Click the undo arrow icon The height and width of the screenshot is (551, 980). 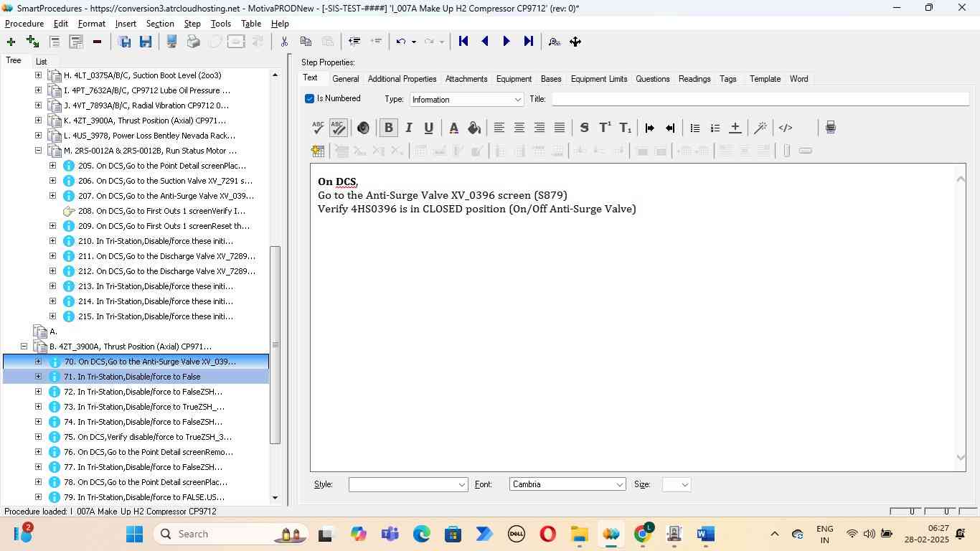(401, 42)
